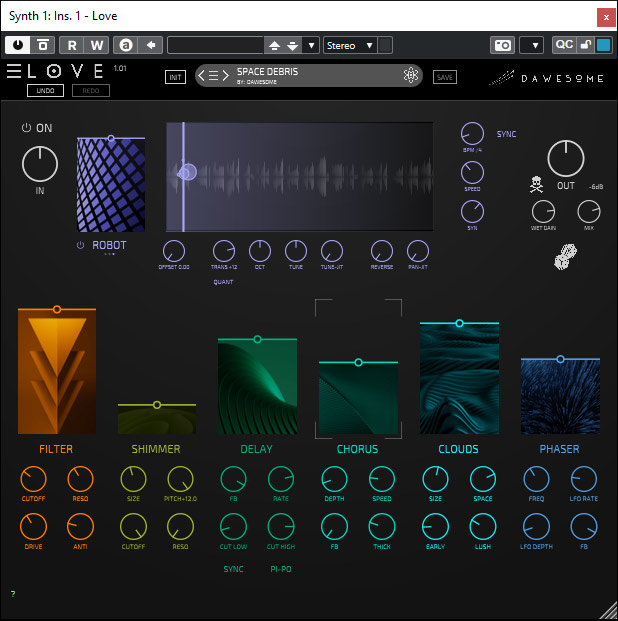Open the preset list menu icon
The height and width of the screenshot is (621, 618).
pos(213,76)
